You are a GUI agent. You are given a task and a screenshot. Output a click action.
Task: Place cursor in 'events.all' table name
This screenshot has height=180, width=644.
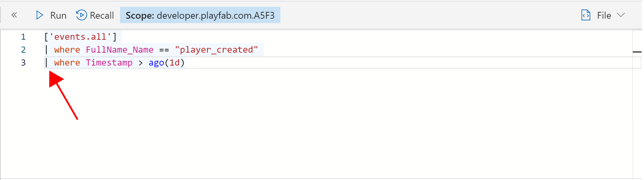coord(80,37)
